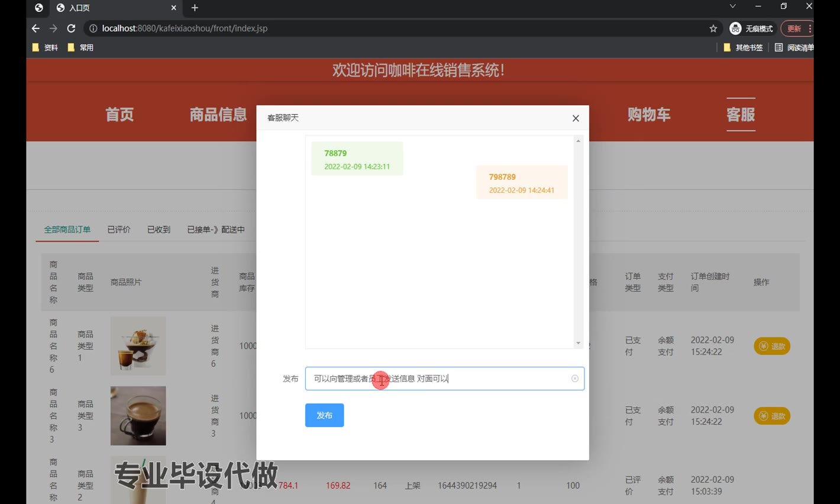Select the 已收到 orders tab
The image size is (840, 504).
pos(159,230)
